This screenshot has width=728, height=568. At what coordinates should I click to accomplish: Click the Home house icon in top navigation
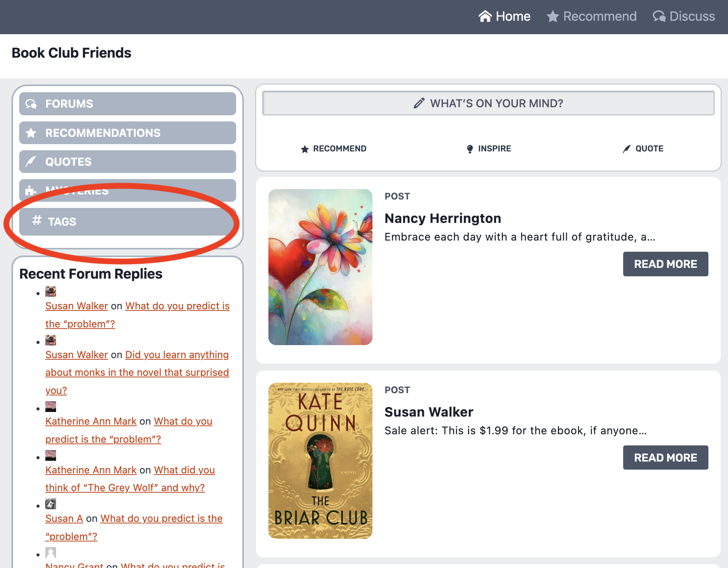485,16
